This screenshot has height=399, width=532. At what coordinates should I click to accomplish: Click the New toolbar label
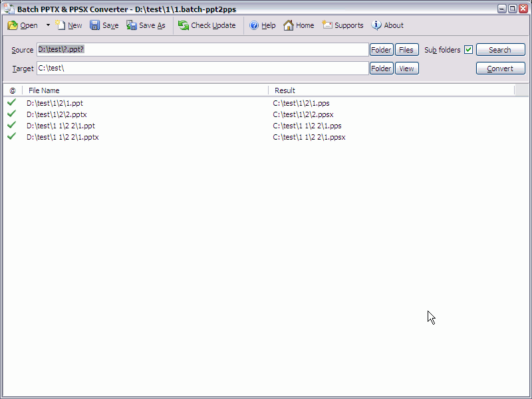pos(74,25)
